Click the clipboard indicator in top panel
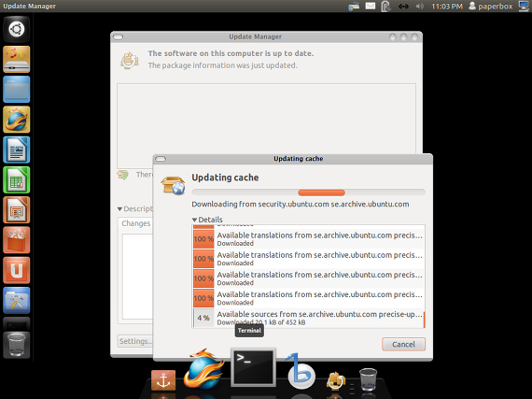The image size is (532, 399). click(385, 7)
